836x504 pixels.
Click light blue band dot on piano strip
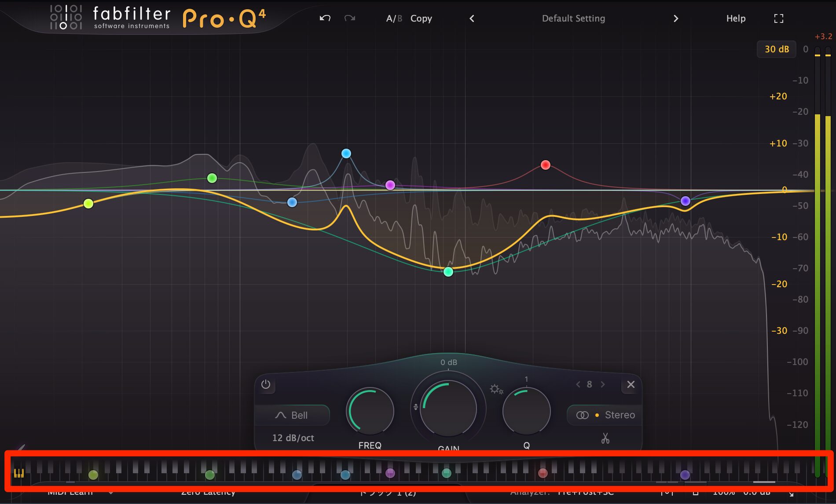pyautogui.click(x=345, y=475)
